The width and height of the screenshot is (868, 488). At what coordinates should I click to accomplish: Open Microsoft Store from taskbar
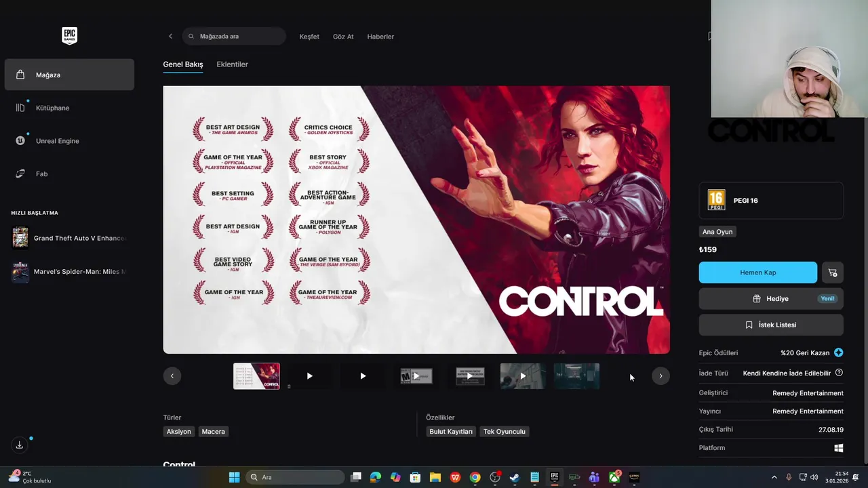(x=415, y=477)
